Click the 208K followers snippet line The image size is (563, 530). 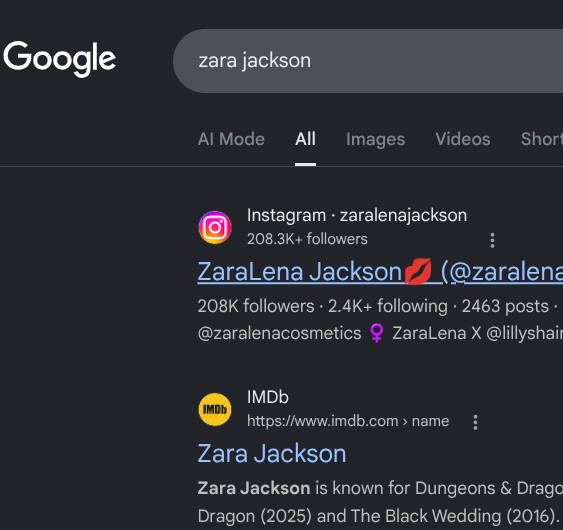(x=378, y=306)
